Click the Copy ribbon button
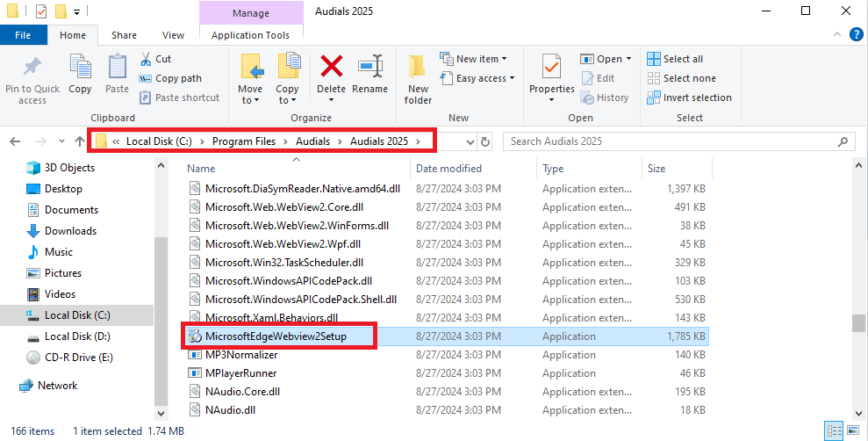Screen dimensions: 868x441 coord(80,74)
